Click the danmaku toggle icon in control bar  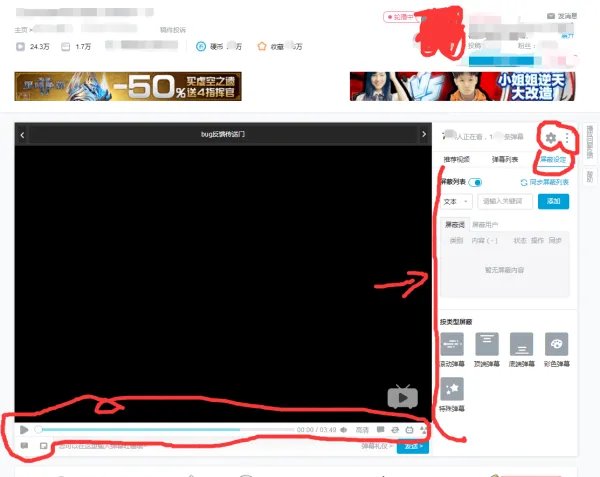(380, 430)
